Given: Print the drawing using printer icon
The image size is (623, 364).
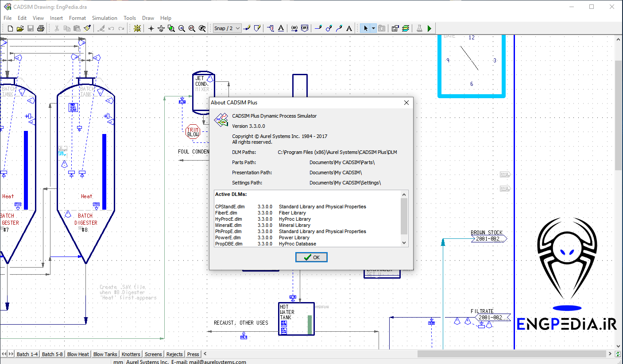Looking at the screenshot, I should [x=41, y=28].
